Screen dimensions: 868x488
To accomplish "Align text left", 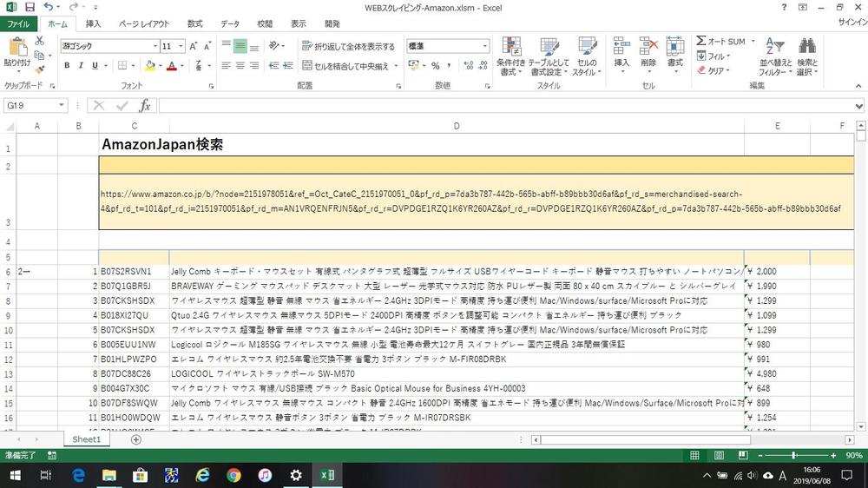I will pyautogui.click(x=226, y=65).
